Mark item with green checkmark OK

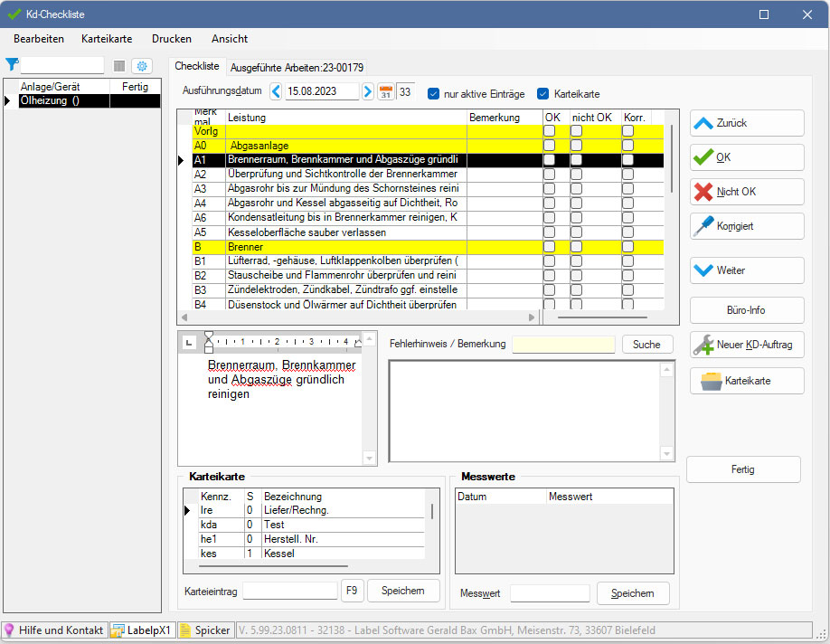[746, 157]
